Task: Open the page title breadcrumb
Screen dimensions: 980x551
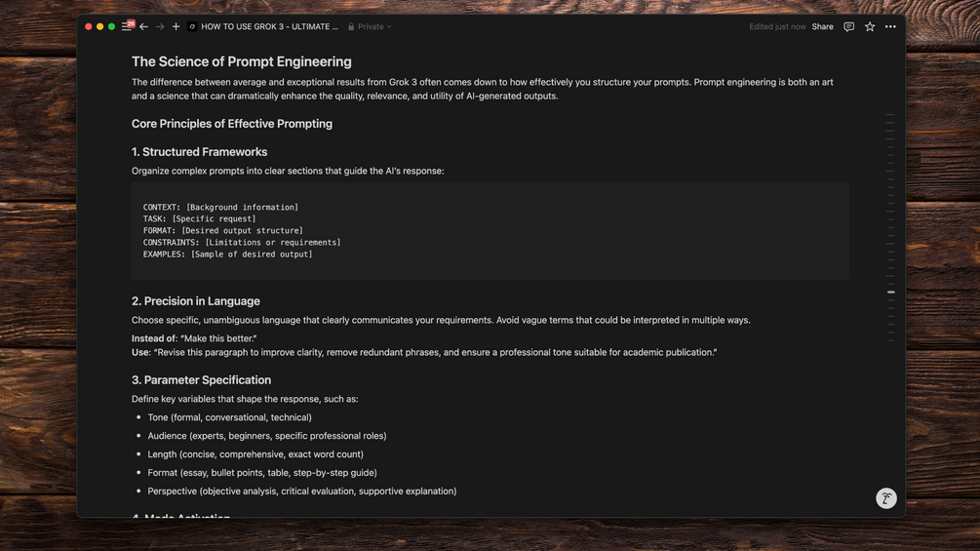Action: [269, 26]
